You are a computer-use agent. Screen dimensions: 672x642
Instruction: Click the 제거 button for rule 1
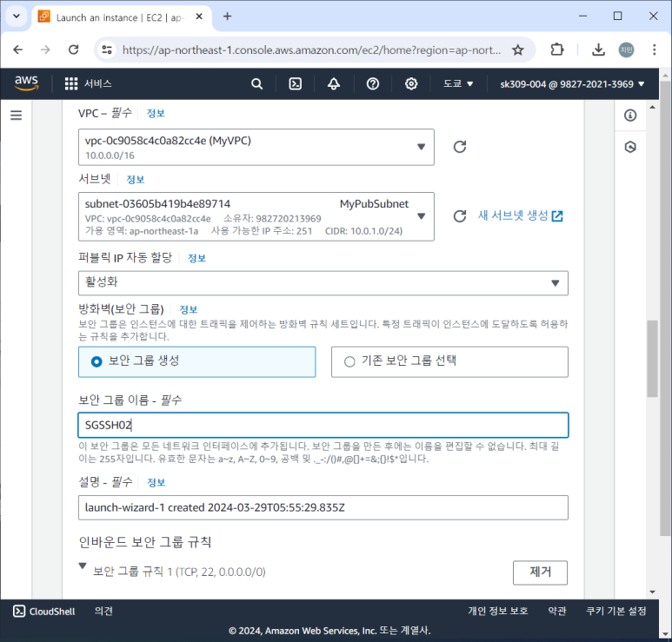click(x=540, y=573)
